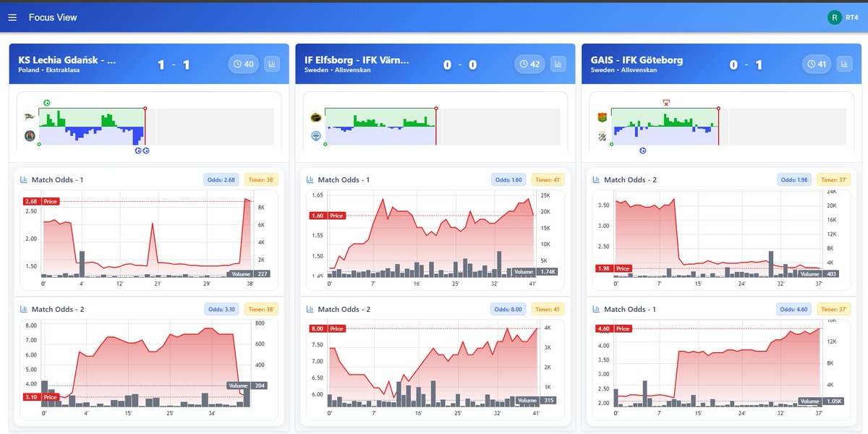Viewport: 868px width, 434px height.
Task: Click the KS Lechia Gdańsk match title
Action: [67, 61]
